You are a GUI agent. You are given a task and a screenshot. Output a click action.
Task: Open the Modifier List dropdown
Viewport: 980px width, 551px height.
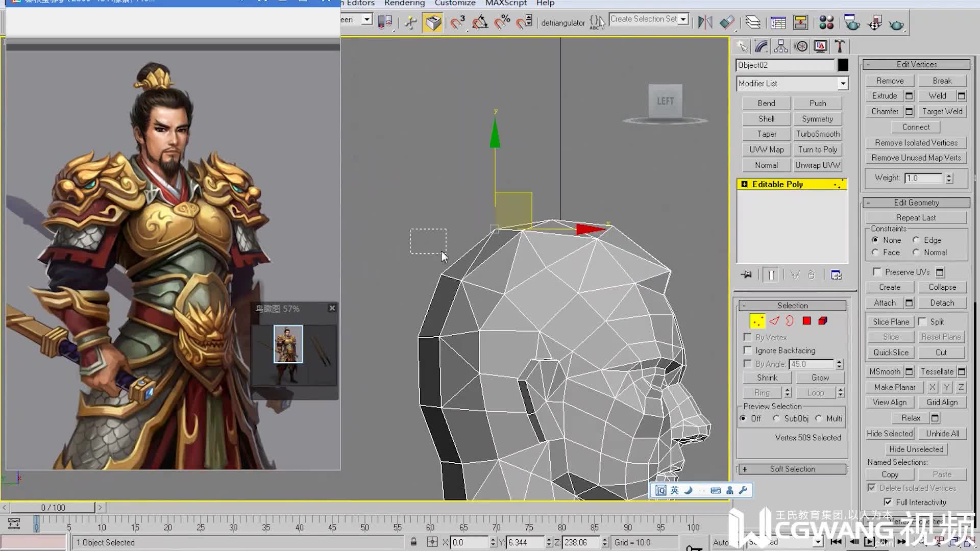pos(843,83)
